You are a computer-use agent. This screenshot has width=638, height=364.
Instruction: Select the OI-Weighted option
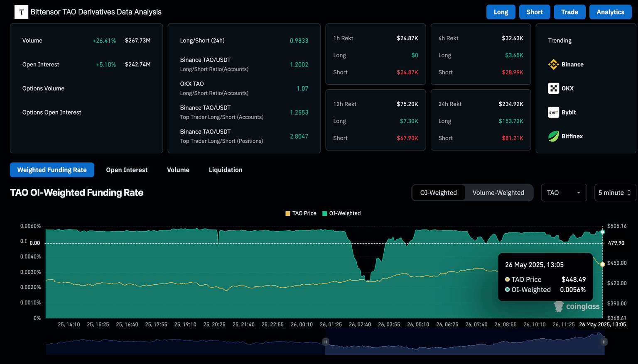point(438,193)
